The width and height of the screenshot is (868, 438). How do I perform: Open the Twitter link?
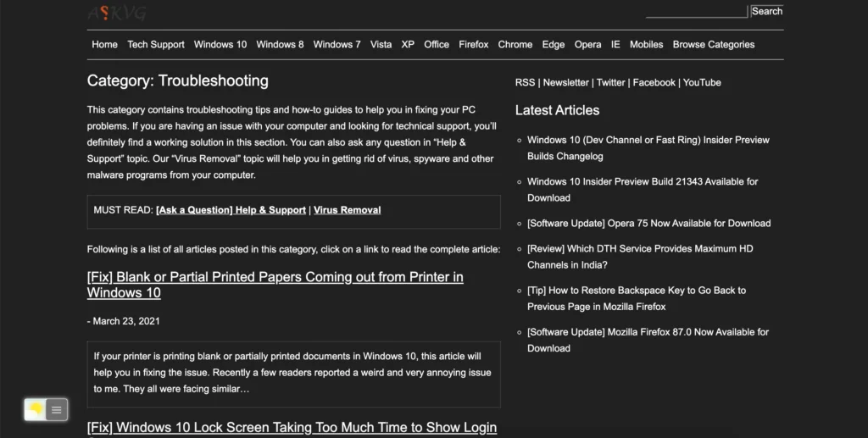[610, 82]
